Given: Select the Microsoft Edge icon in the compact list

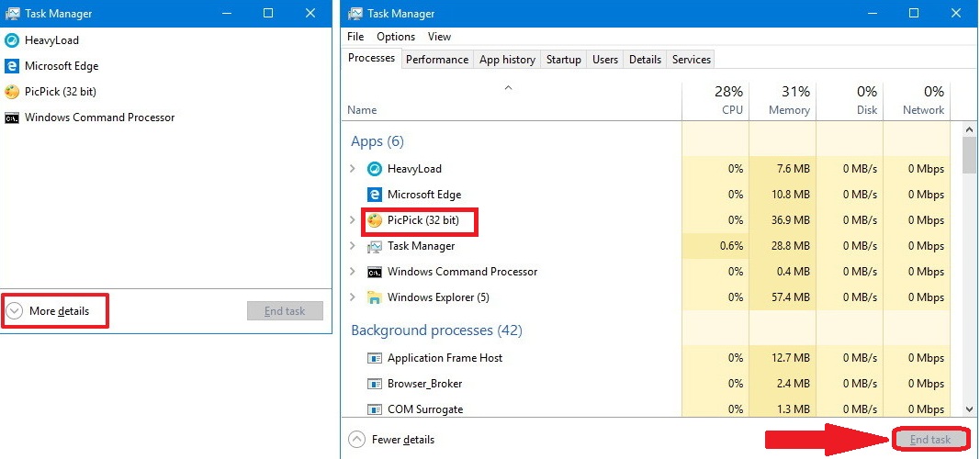Looking at the screenshot, I should (x=12, y=66).
